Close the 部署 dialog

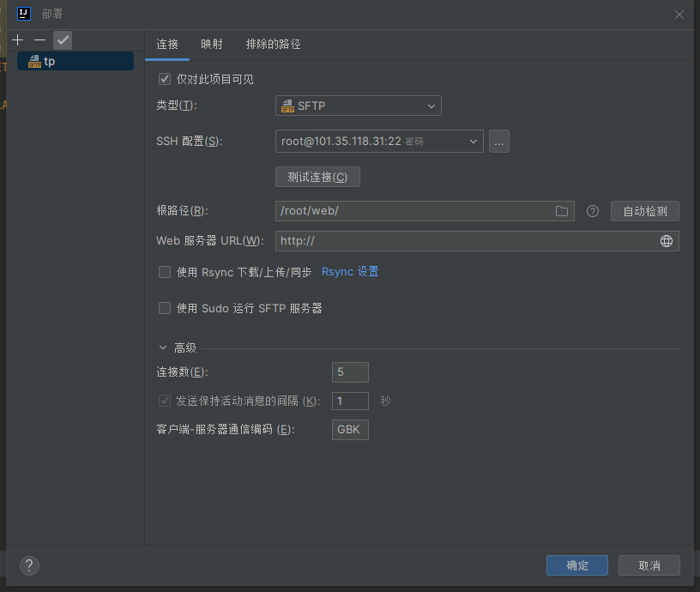click(679, 15)
